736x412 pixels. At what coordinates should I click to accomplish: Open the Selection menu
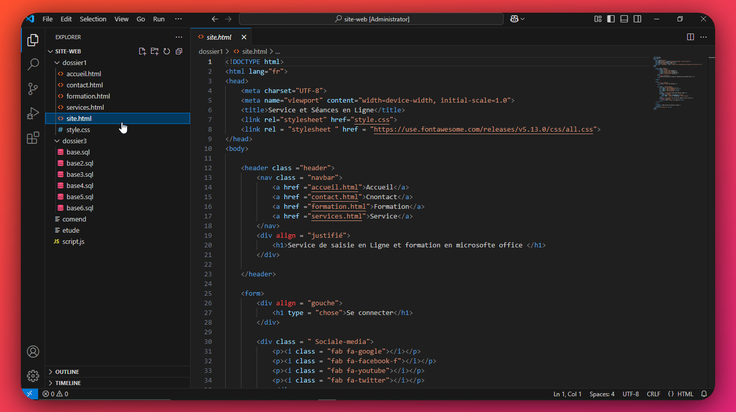point(93,19)
